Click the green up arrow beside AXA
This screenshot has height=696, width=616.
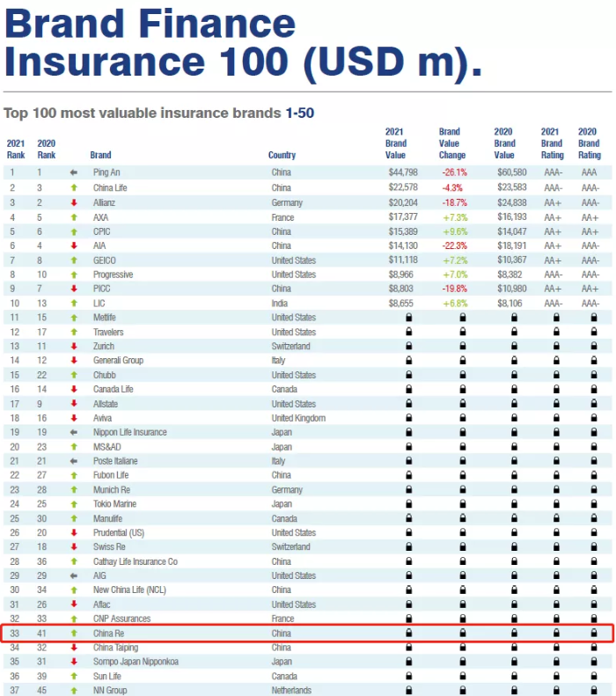point(74,217)
